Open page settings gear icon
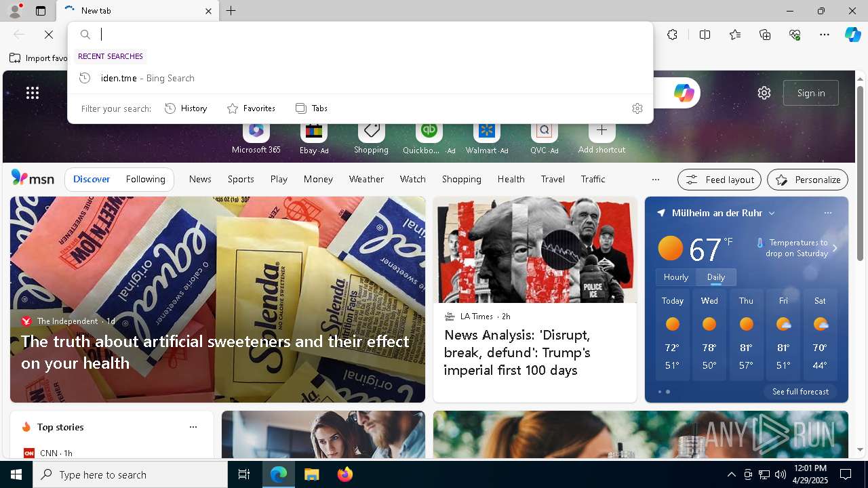The width and height of the screenshot is (868, 488). click(x=764, y=93)
